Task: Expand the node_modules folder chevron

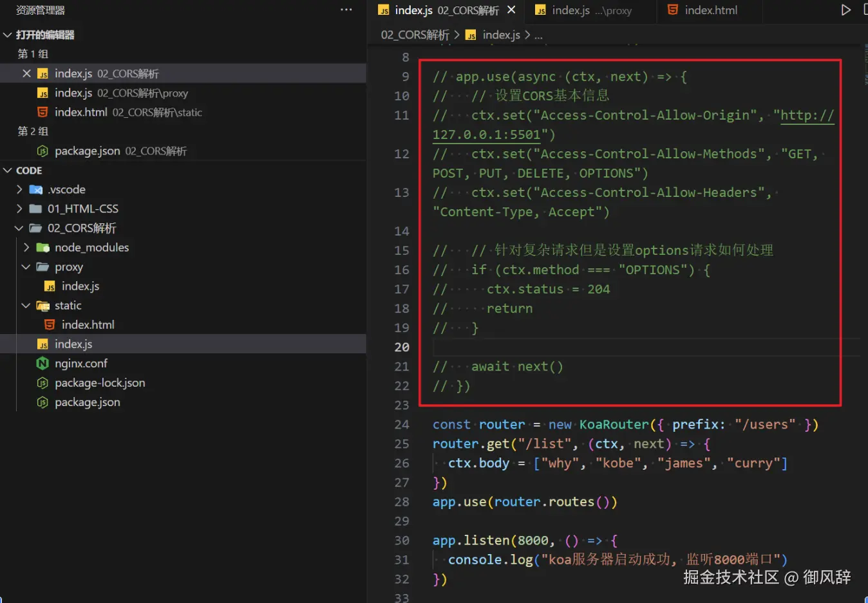Action: pyautogui.click(x=26, y=248)
